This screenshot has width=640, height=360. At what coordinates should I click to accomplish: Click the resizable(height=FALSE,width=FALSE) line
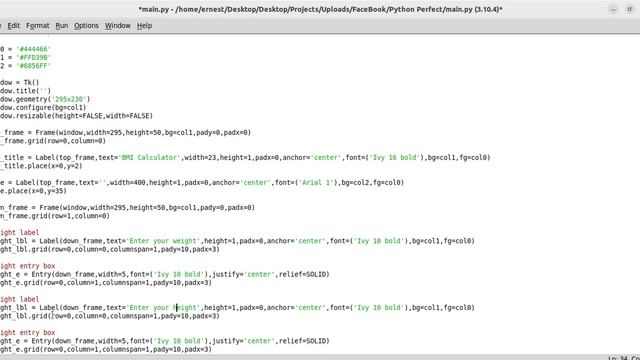[x=76, y=116]
